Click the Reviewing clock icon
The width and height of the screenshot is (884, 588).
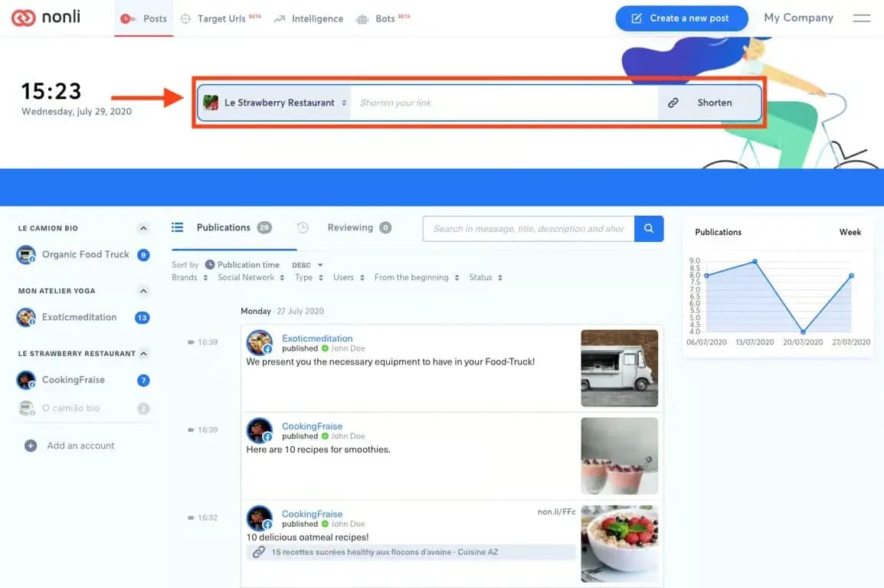point(303,227)
